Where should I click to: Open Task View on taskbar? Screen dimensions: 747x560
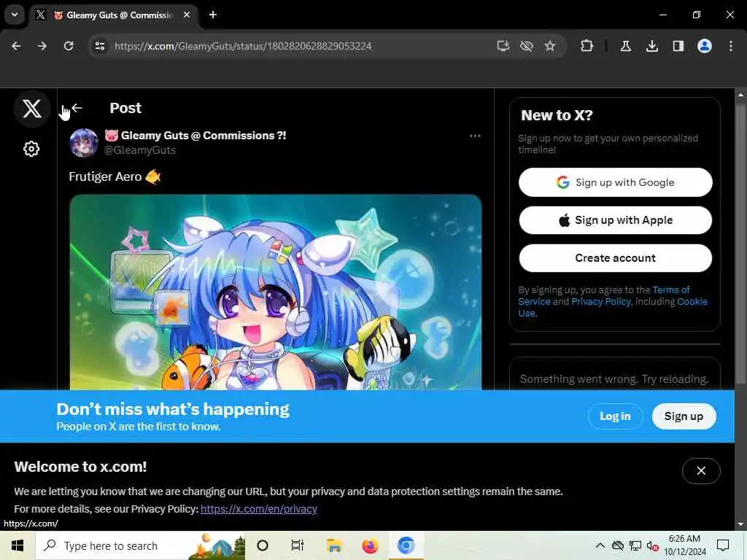pos(298,545)
